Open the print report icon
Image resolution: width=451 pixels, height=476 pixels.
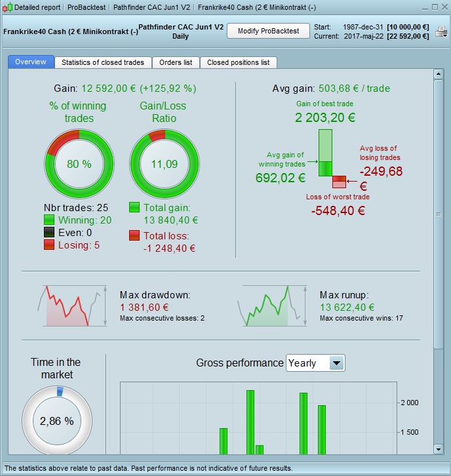point(441,31)
